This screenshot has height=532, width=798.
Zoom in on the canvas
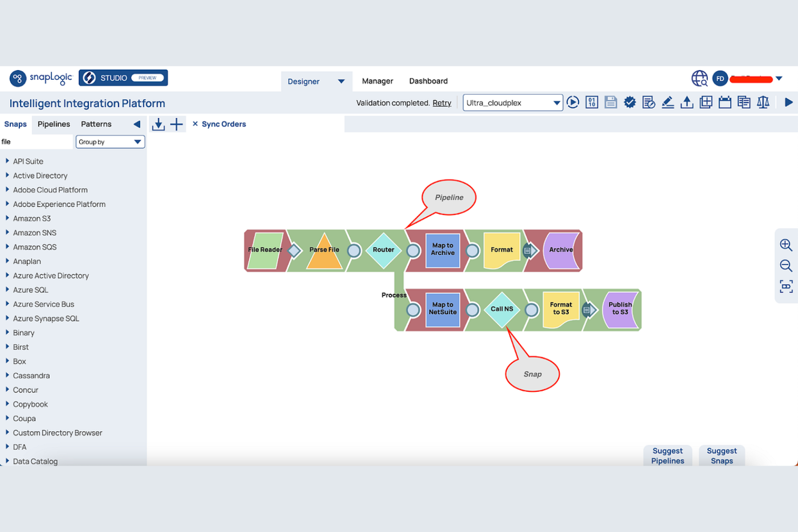(786, 245)
